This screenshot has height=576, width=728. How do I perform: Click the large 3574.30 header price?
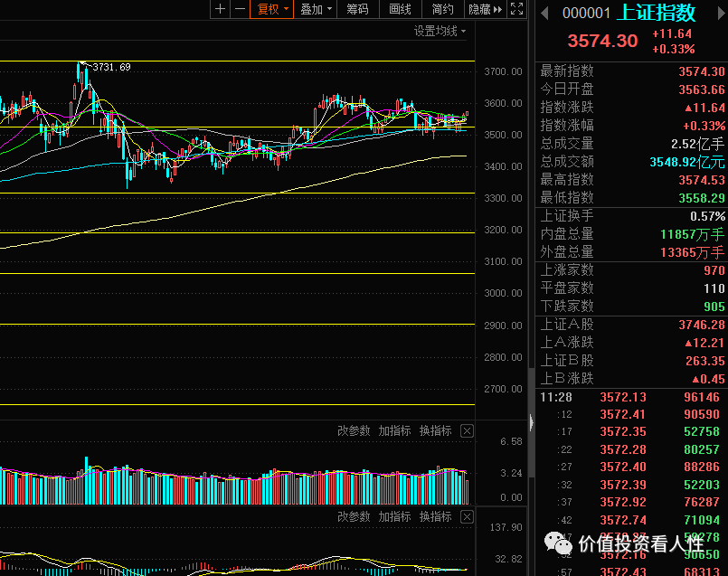point(602,41)
